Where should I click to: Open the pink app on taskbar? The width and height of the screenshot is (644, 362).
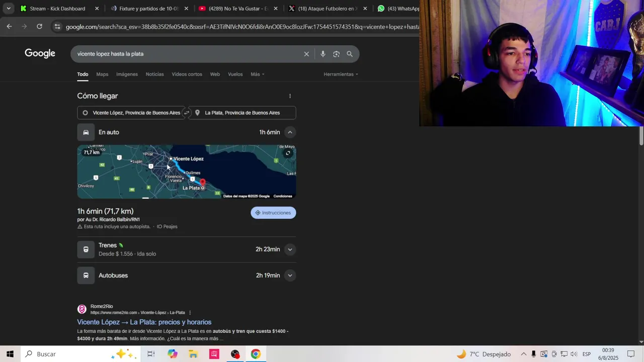click(x=214, y=354)
